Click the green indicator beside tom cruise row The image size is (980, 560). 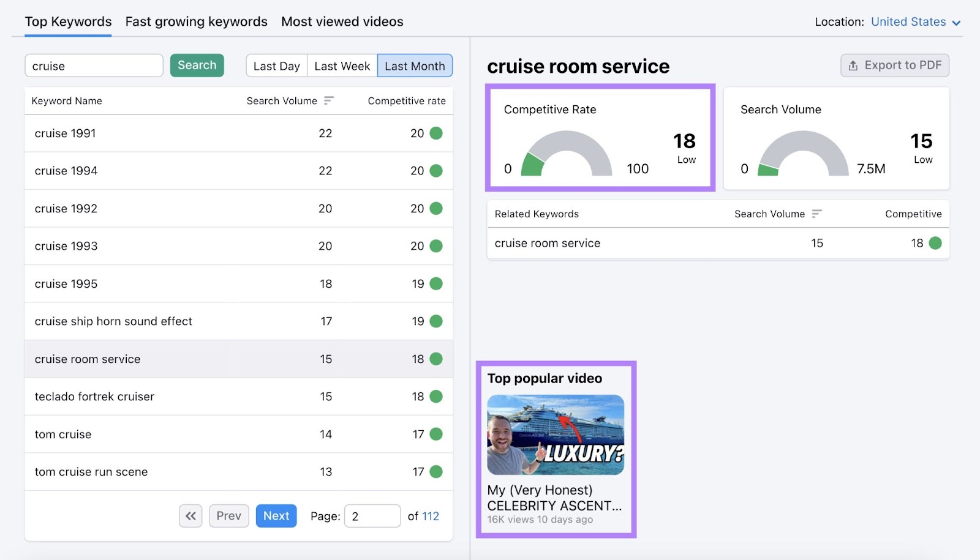[435, 434]
